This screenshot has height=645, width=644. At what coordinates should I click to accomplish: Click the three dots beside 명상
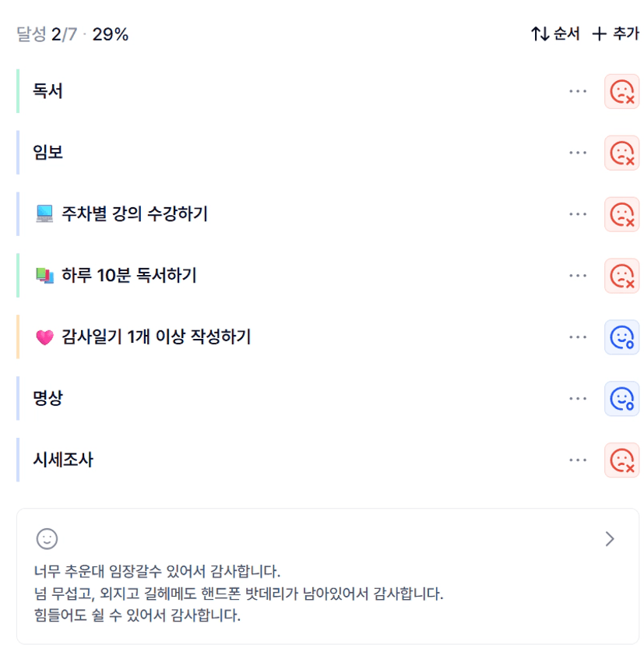(577, 398)
